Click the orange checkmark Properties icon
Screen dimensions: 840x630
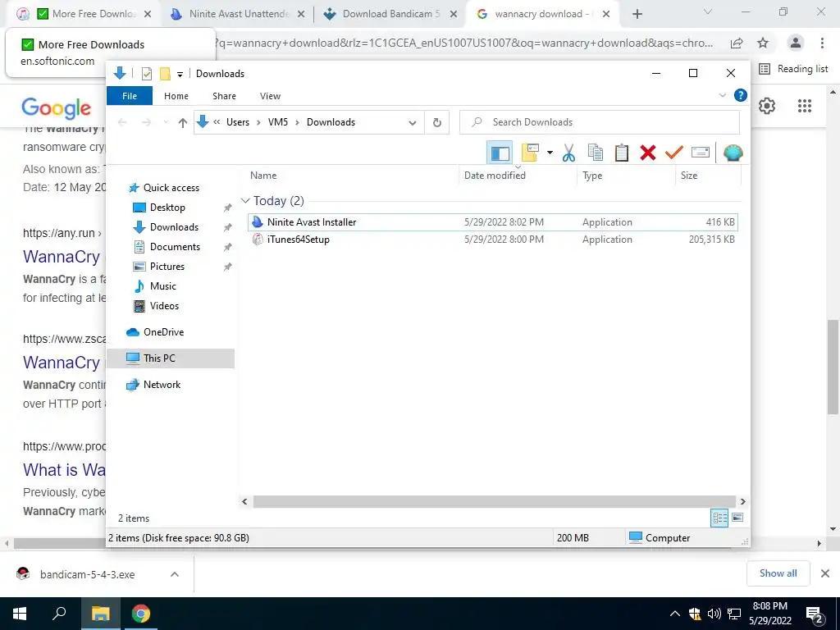pos(674,153)
